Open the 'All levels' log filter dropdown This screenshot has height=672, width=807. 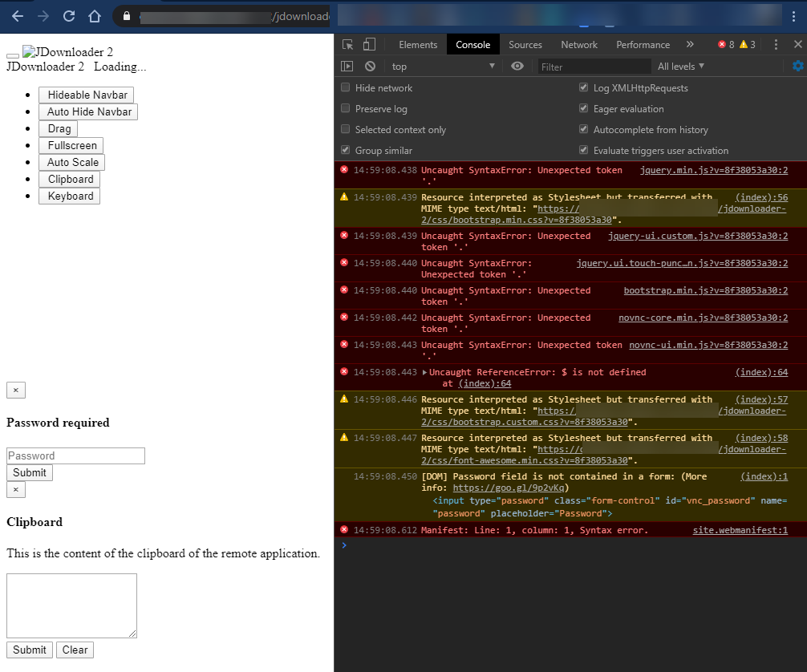click(681, 66)
